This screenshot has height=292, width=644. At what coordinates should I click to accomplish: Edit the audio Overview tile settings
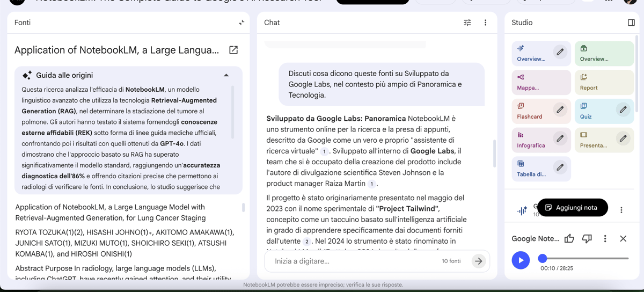(560, 52)
